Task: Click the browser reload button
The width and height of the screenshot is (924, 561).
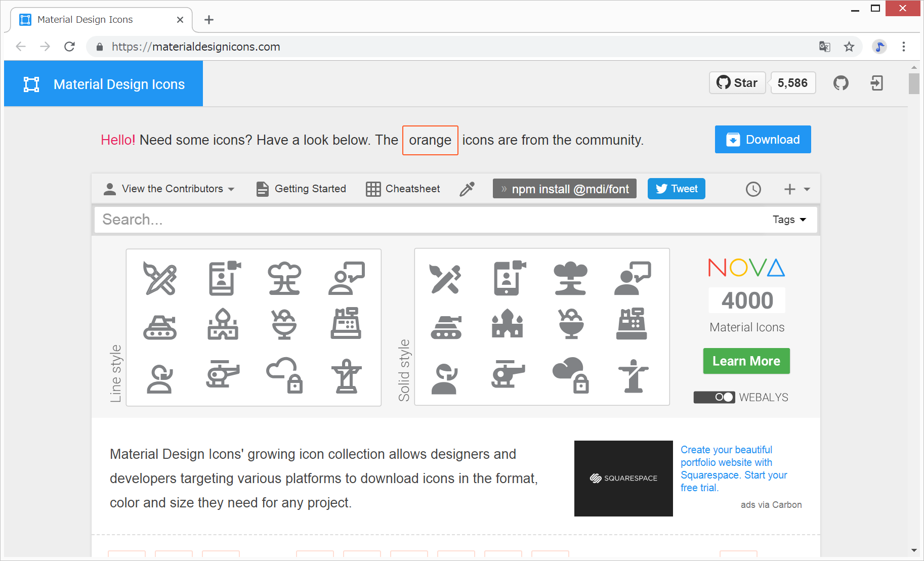Action: click(x=70, y=47)
